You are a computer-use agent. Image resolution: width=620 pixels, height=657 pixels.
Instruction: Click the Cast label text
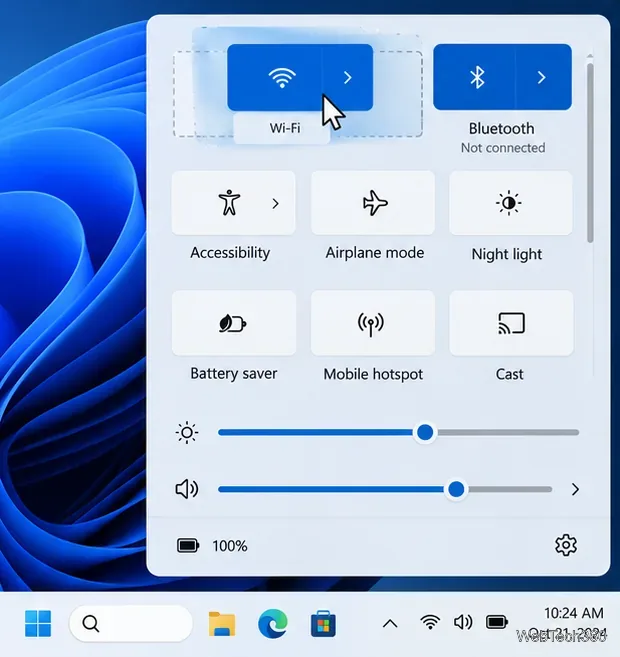click(x=509, y=374)
